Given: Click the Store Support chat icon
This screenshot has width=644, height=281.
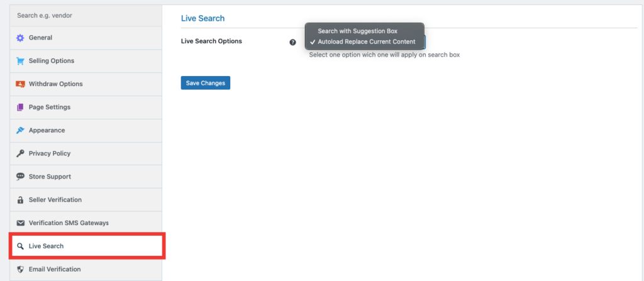Looking at the screenshot, I should tap(20, 177).
